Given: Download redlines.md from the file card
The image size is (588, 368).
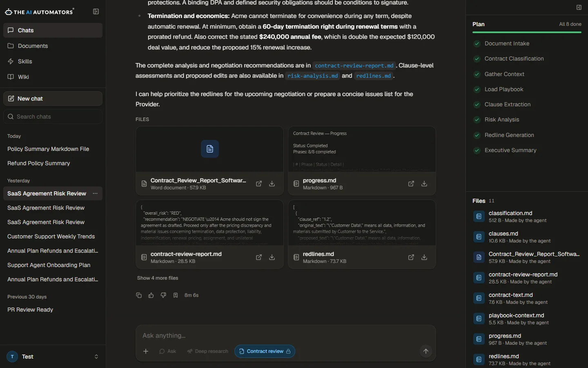Looking at the screenshot, I should 424,258.
